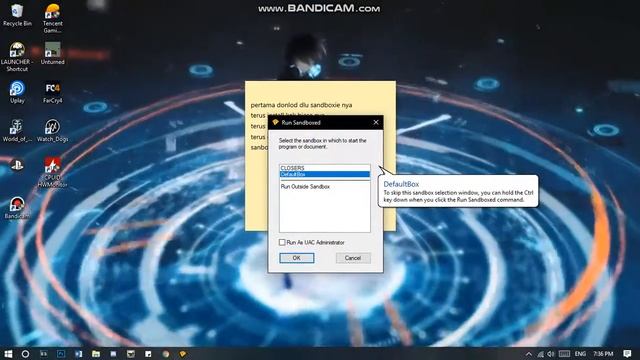Select CLOSERS sandbox in the list
The width and height of the screenshot is (640, 360).
[x=325, y=168]
